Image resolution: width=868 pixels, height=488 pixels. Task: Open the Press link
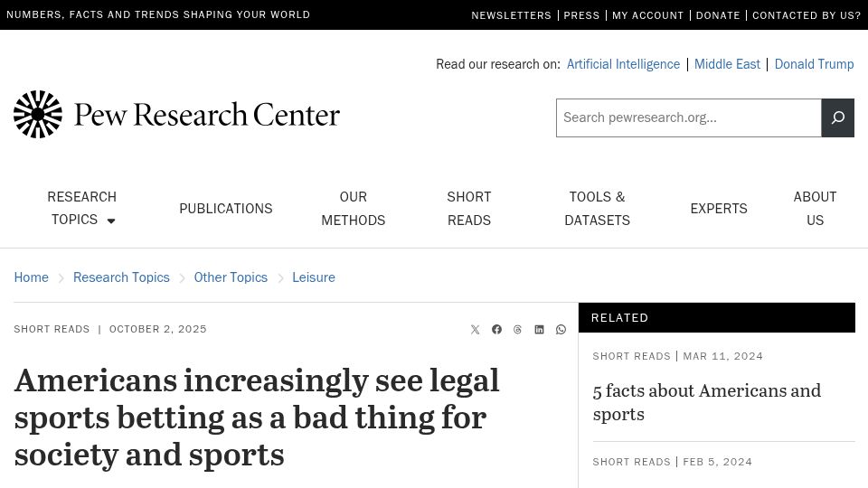[x=581, y=15]
